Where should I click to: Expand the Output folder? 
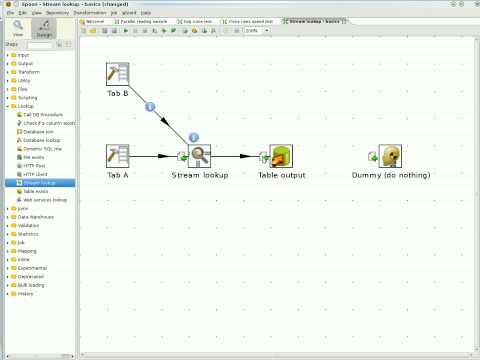[x=7, y=63]
